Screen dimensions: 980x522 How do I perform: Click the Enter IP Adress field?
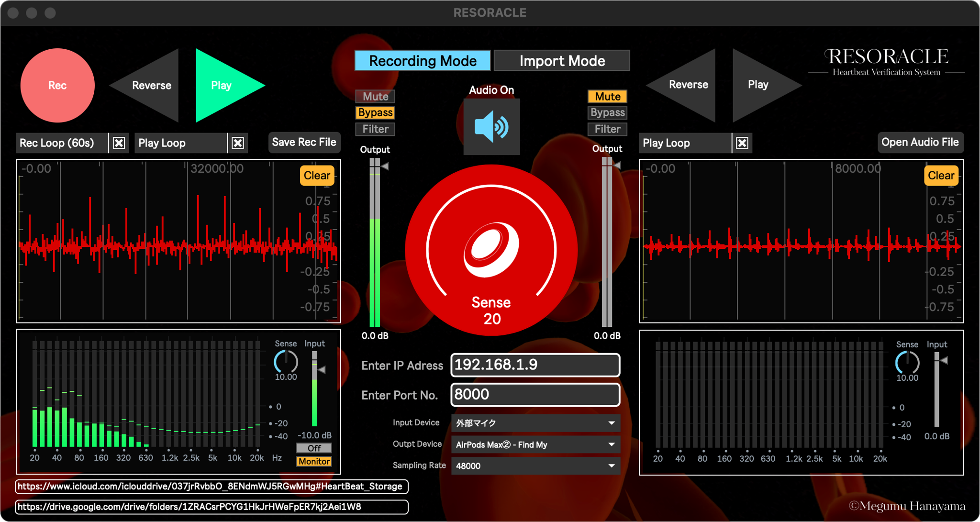[535, 365]
